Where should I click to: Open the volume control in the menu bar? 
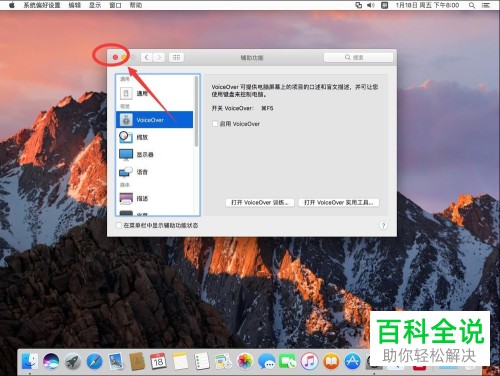pos(371,5)
